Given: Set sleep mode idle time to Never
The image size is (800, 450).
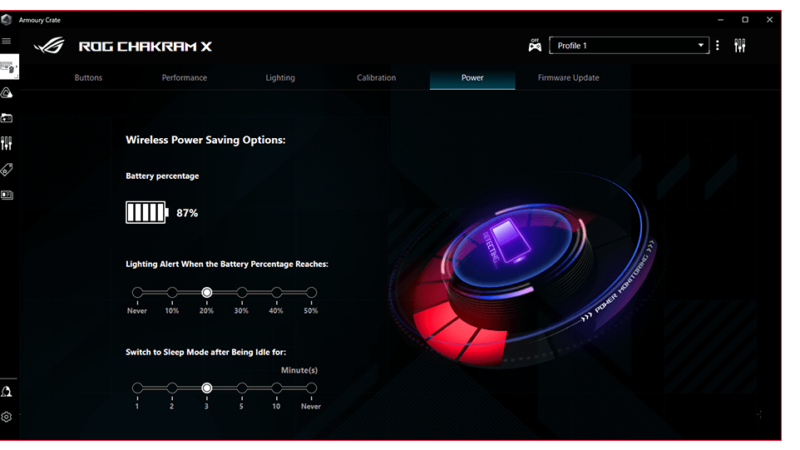Looking at the screenshot, I should pyautogui.click(x=311, y=388).
